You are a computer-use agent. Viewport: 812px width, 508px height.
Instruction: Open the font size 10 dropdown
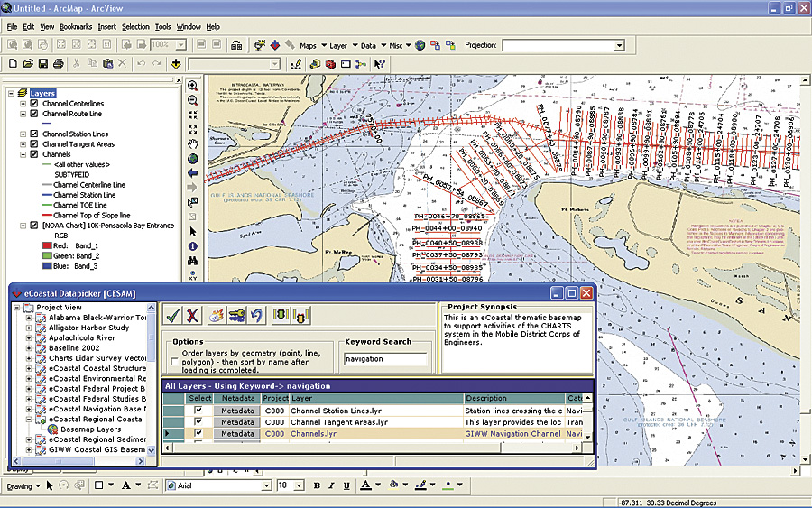point(299,485)
